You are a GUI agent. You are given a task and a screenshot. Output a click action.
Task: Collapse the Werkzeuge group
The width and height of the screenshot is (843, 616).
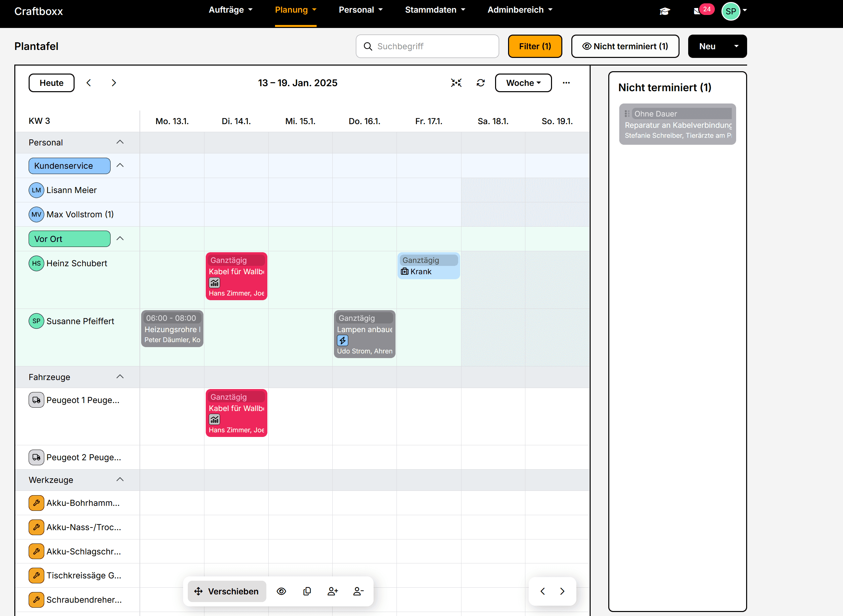click(121, 480)
